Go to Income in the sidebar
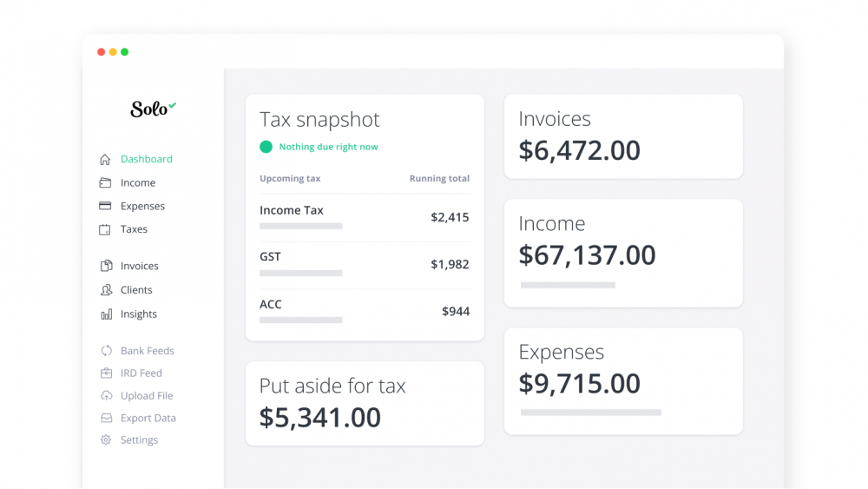868x489 pixels. 138,182
